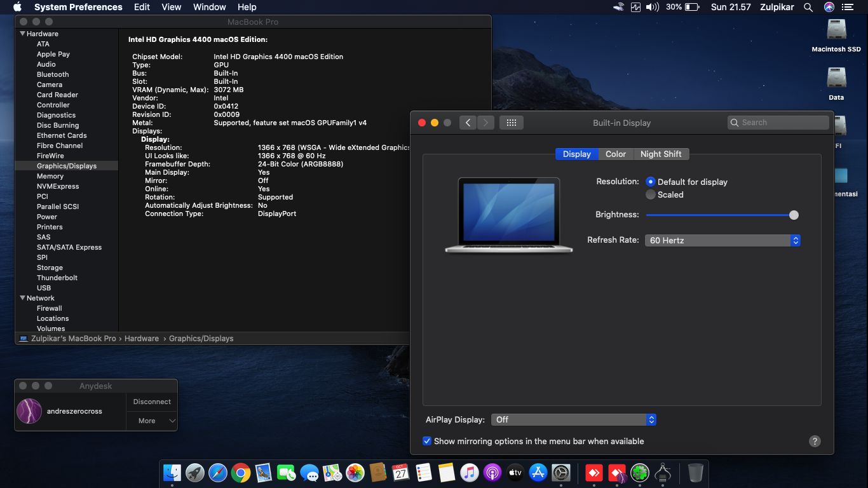The width and height of the screenshot is (868, 488).
Task: Select USB in hardware sidebar
Action: 44,288
